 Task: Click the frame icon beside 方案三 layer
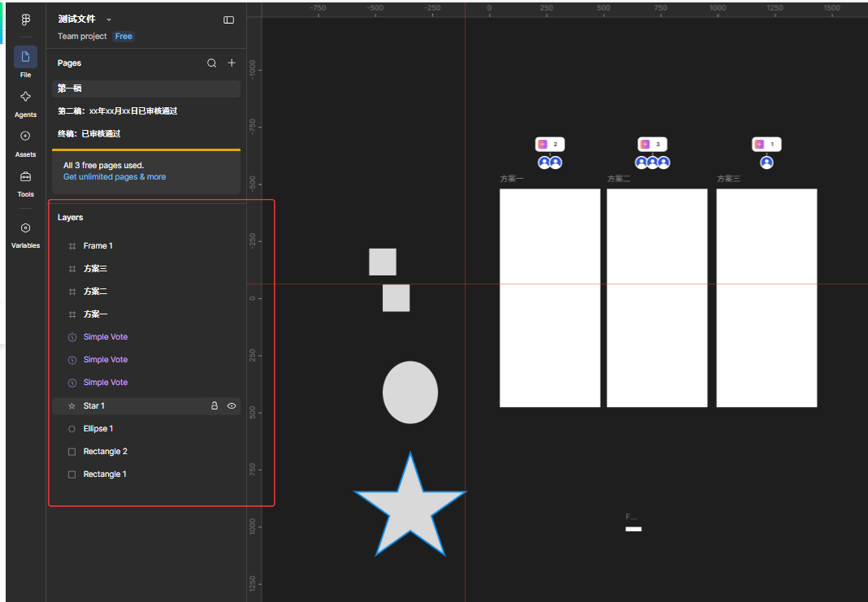pos(72,269)
